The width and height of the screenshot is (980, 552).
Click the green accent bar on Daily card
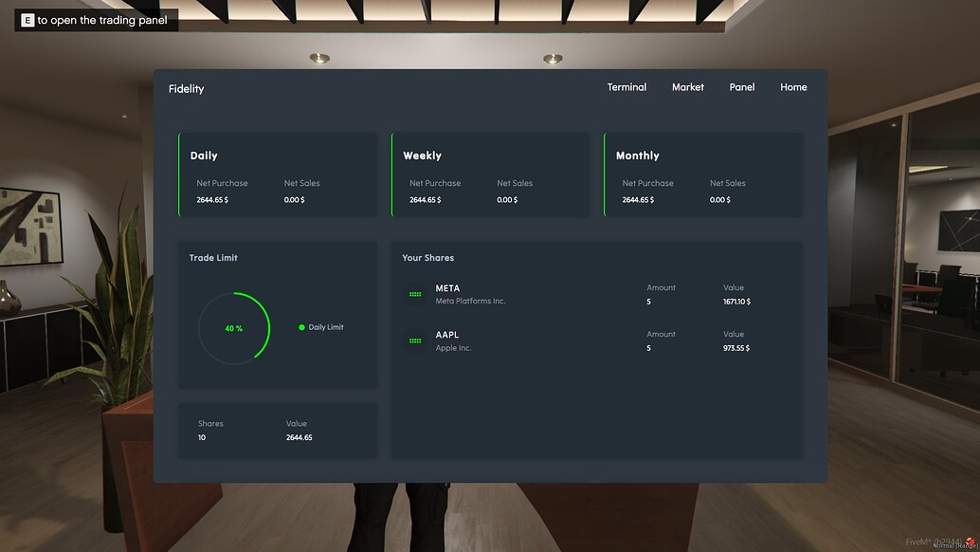point(181,175)
